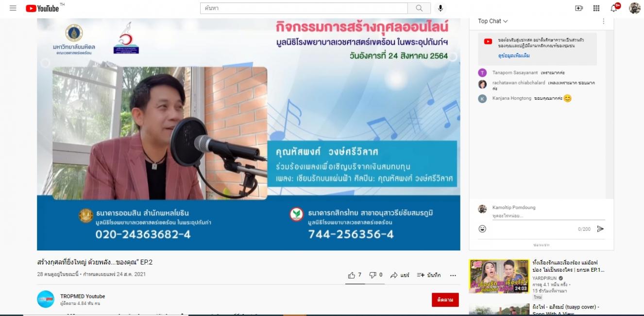644x316 pixels.
Task: Open the emoji picker in chat
Action: 482,229
